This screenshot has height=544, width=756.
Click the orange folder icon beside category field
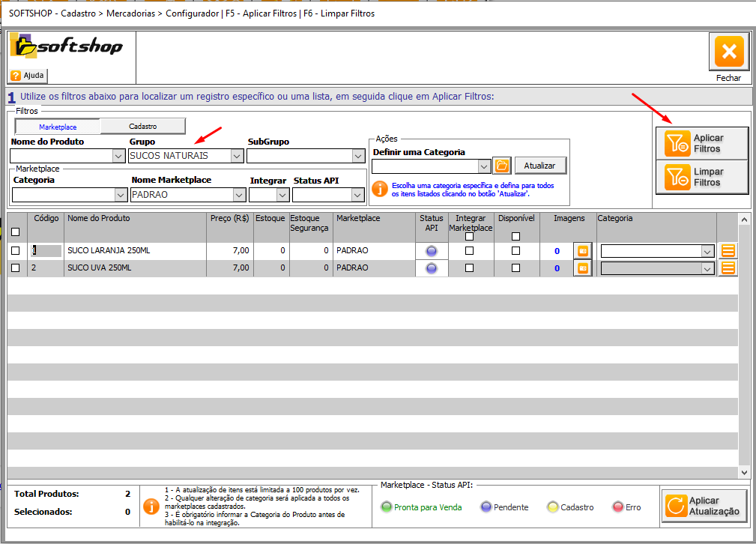pos(501,166)
